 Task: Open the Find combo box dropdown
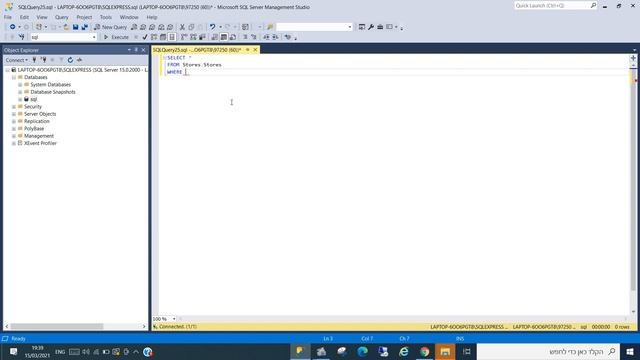(x=350, y=27)
